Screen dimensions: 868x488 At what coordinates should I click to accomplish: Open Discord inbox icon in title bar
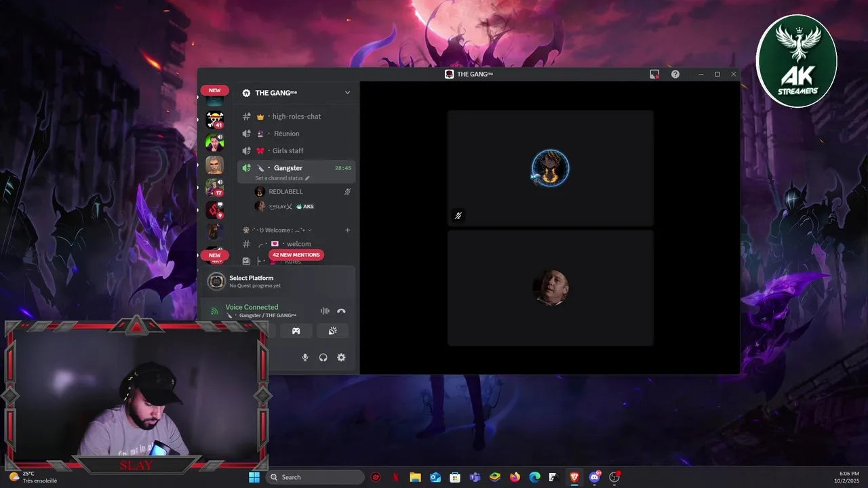click(x=654, y=74)
